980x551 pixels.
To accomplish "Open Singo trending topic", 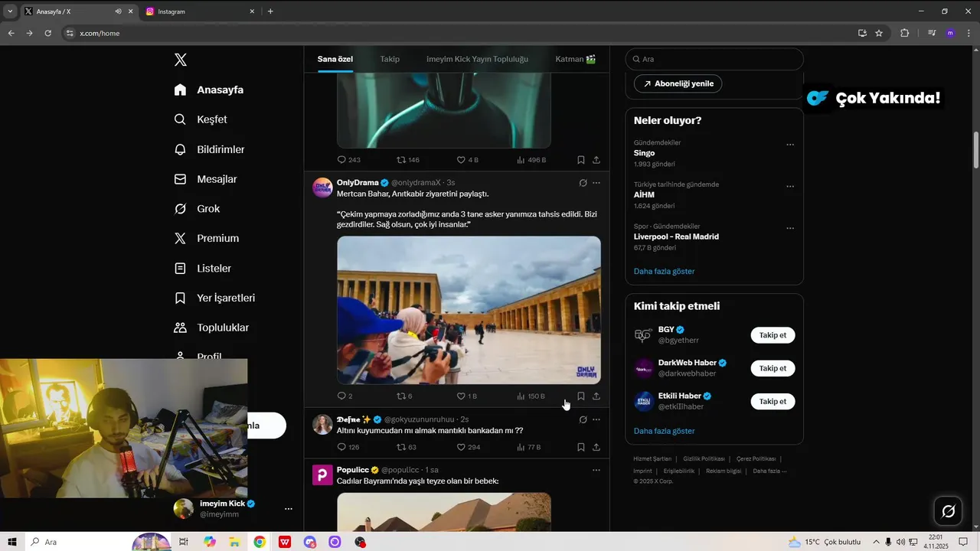I will [x=644, y=153].
